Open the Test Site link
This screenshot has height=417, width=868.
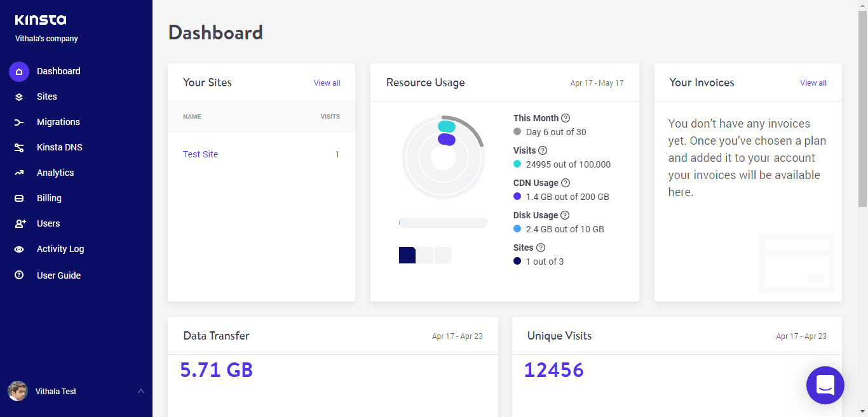200,154
